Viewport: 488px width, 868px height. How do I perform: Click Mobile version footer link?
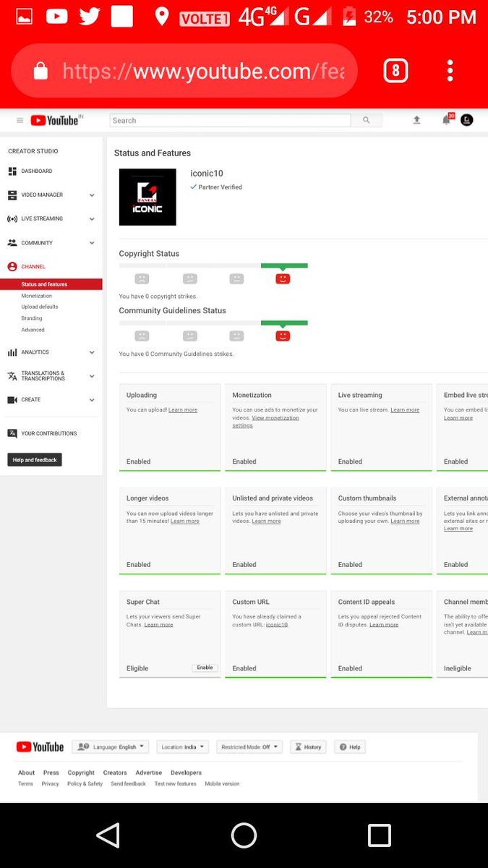click(x=222, y=784)
